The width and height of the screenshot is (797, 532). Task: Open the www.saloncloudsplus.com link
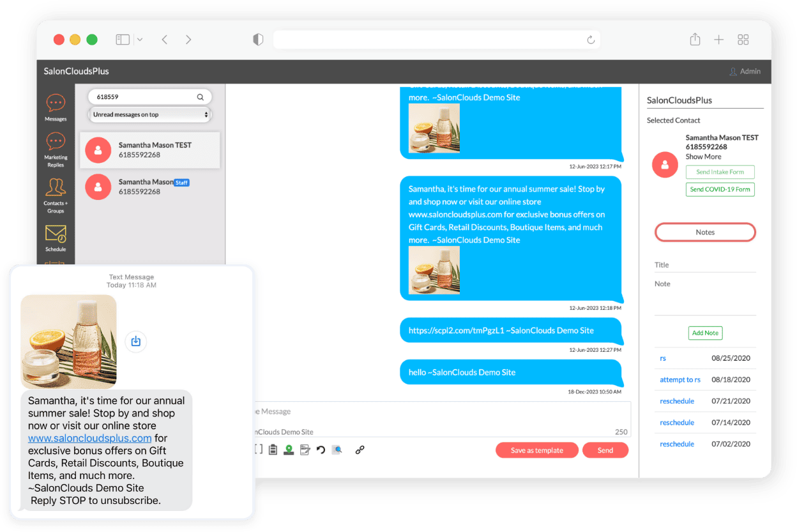click(89, 438)
